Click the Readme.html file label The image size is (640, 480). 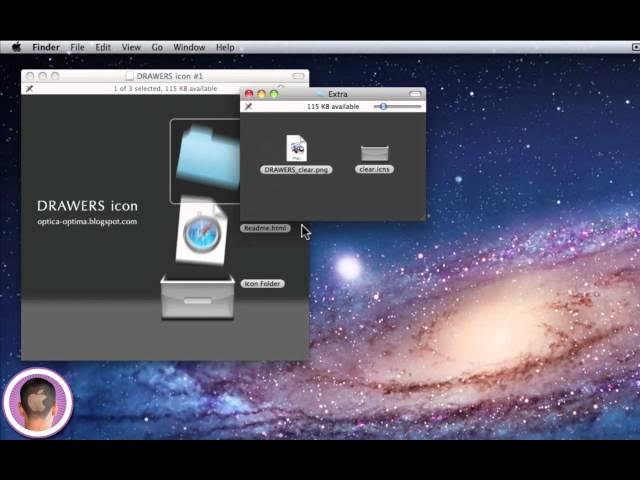coord(265,228)
